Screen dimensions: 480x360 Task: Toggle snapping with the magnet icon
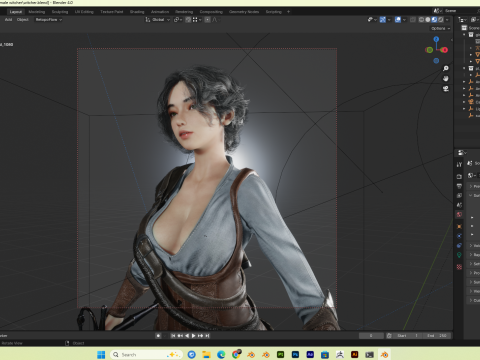pyautogui.click(x=188, y=20)
